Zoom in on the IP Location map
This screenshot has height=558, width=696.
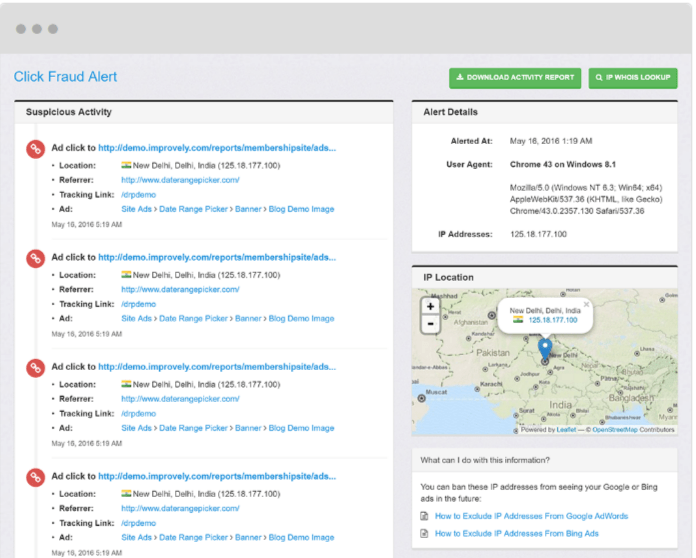tap(430, 306)
